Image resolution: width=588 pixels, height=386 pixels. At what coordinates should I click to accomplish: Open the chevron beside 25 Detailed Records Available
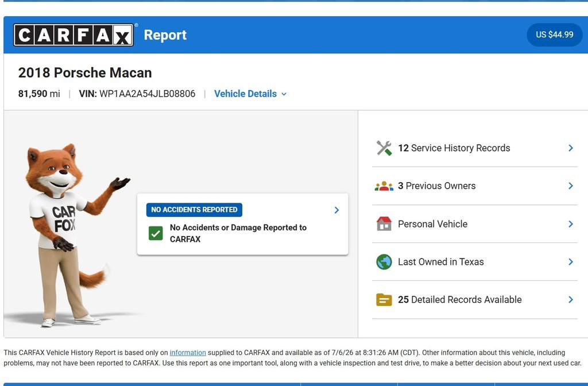tap(571, 300)
